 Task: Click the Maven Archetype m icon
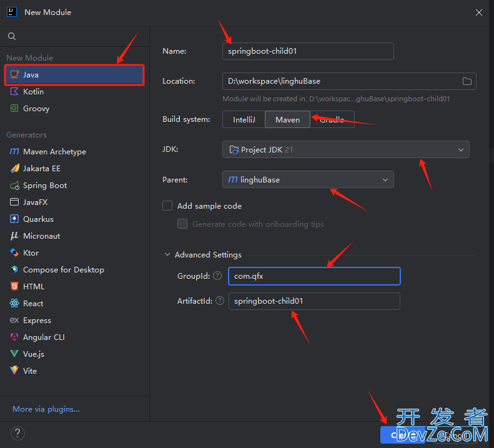14,151
